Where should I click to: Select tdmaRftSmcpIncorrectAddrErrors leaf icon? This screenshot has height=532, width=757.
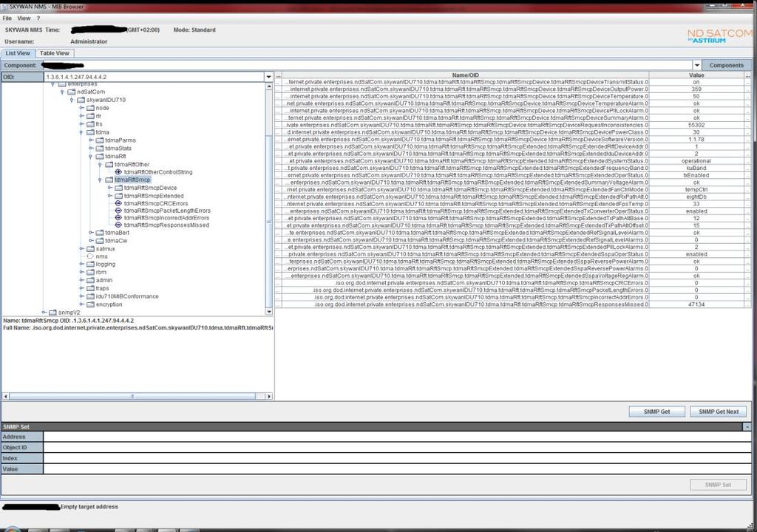point(118,218)
